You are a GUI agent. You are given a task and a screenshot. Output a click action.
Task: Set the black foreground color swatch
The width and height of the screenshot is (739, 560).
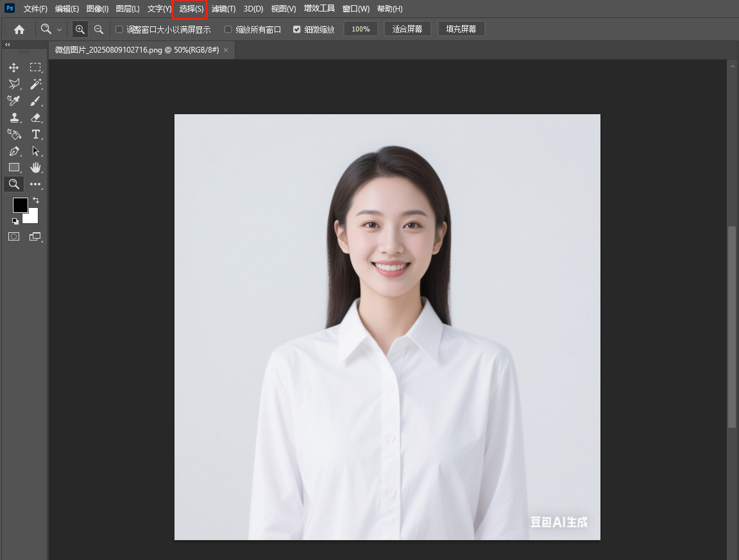pos(20,205)
